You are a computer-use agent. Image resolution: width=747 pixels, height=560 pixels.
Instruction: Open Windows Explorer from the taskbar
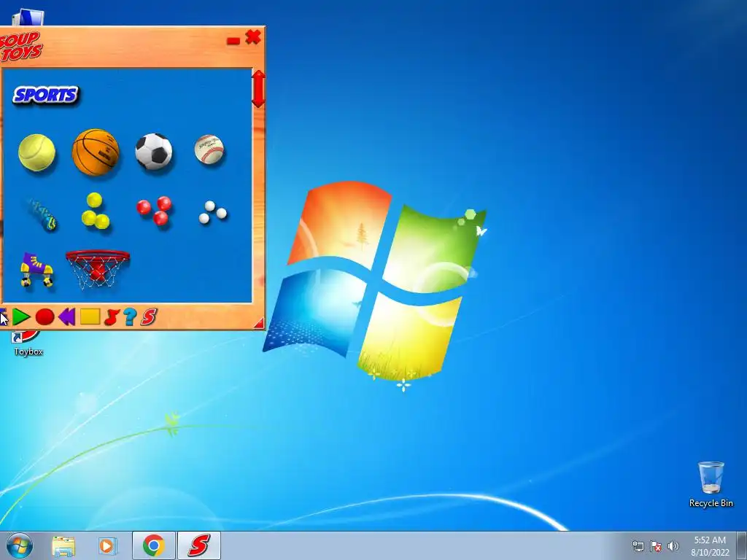click(63, 546)
